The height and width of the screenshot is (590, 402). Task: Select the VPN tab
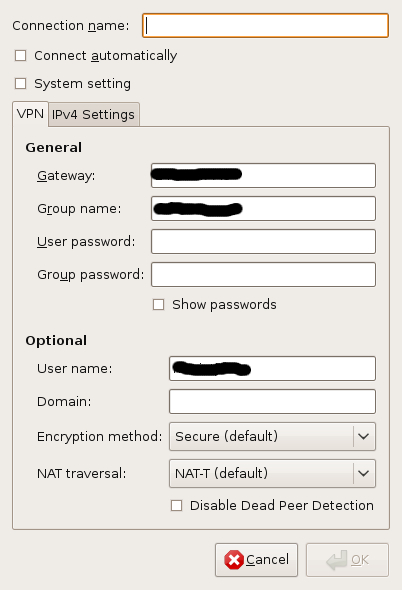30,114
